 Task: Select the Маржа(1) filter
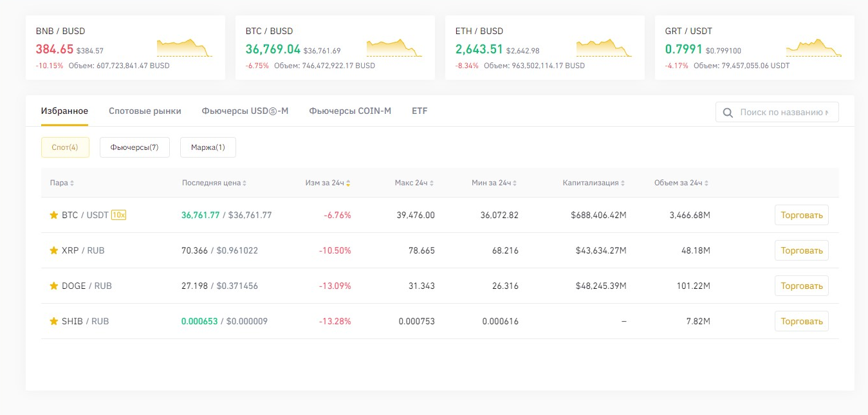pos(208,147)
